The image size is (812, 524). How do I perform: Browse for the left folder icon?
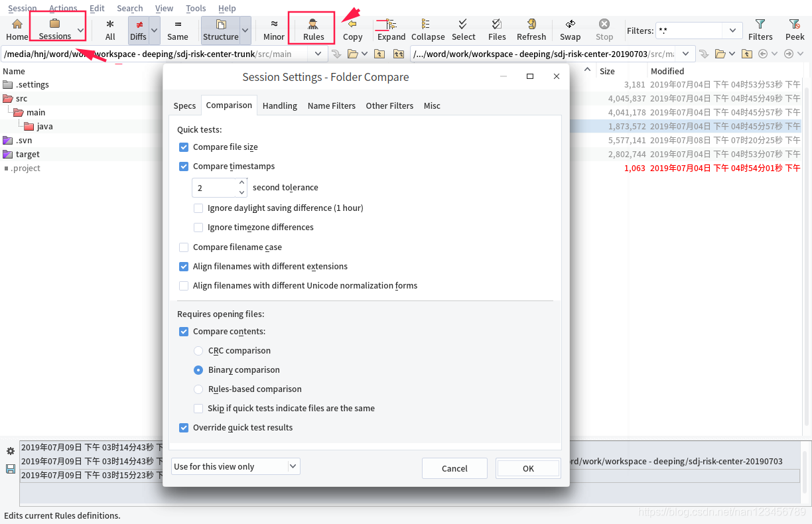(353, 54)
